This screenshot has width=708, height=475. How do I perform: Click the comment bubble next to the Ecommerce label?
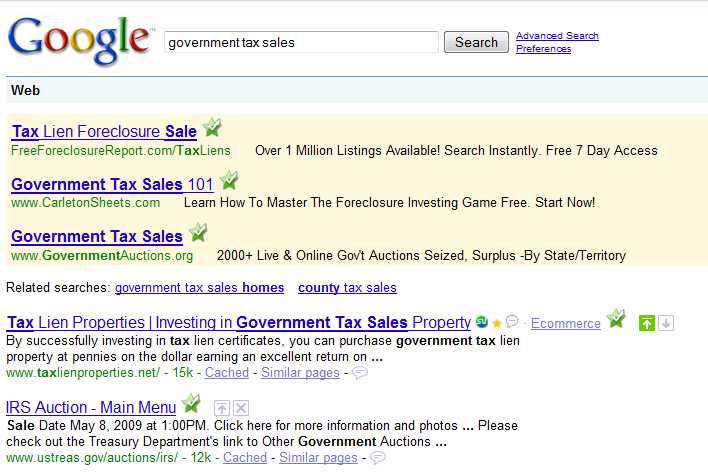[512, 321]
